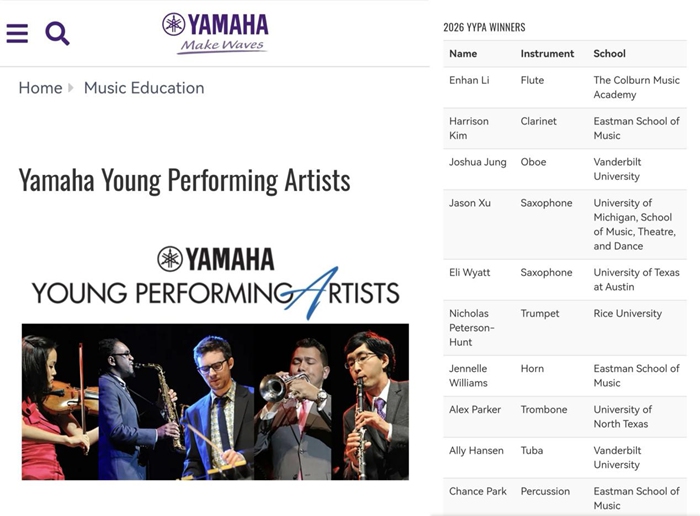The image size is (700, 516).
Task: Click the Home breadcrumb link
Action: (x=40, y=88)
